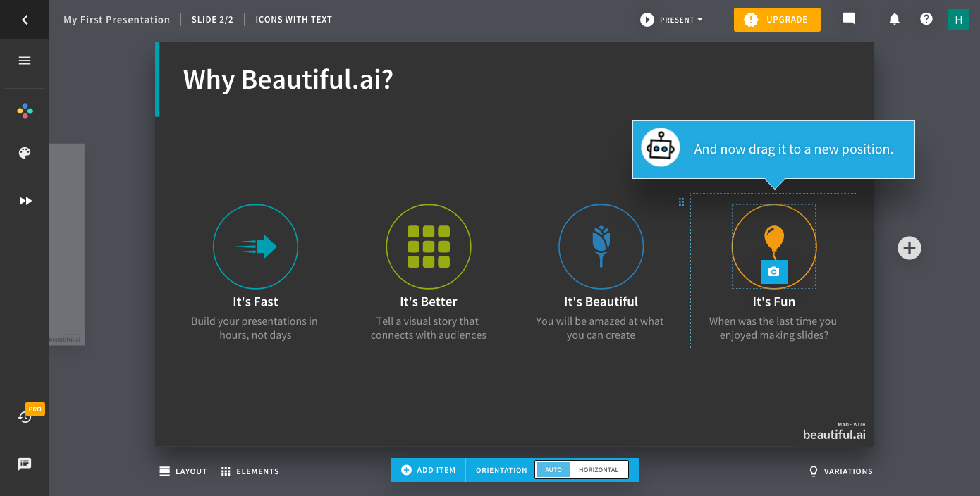
Task: Click text 'You will be amazed at what'
Action: pos(600,321)
